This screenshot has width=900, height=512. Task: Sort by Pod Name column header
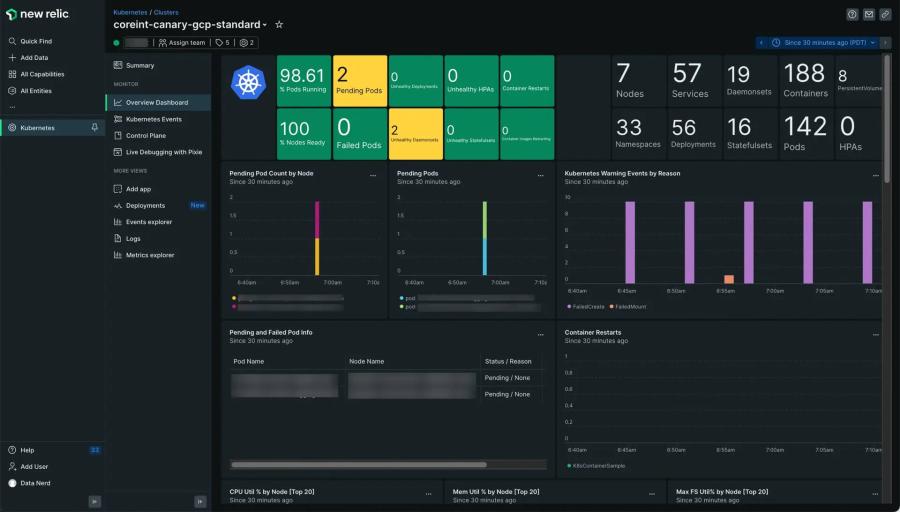[249, 362]
